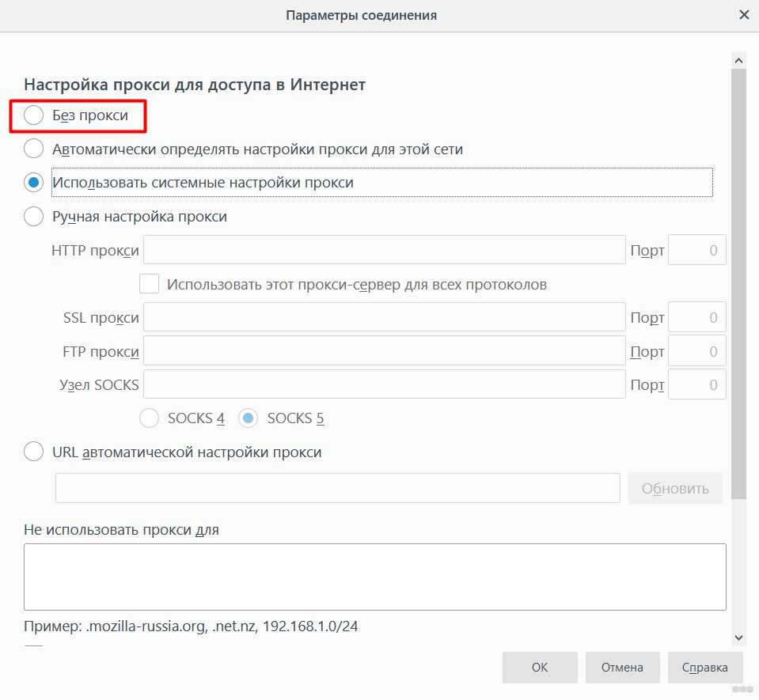Enable 'Ручная настройка прокси' radio option
759x700 pixels.
[x=33, y=216]
